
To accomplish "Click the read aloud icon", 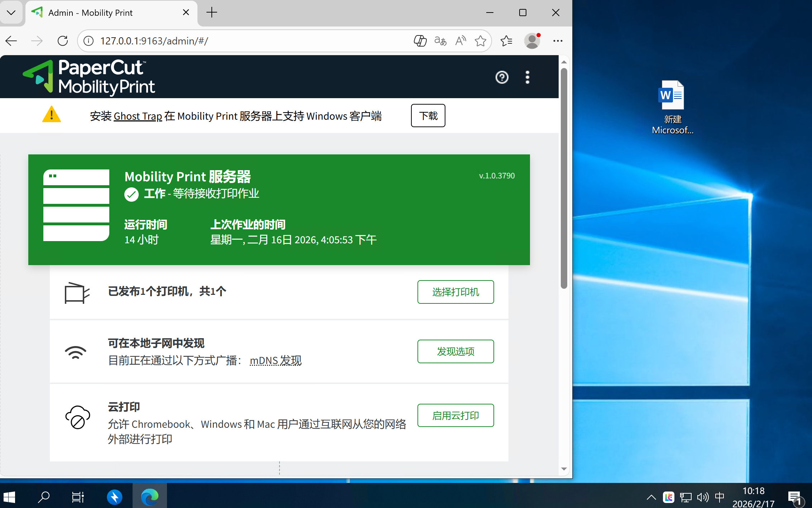I will pyautogui.click(x=460, y=41).
